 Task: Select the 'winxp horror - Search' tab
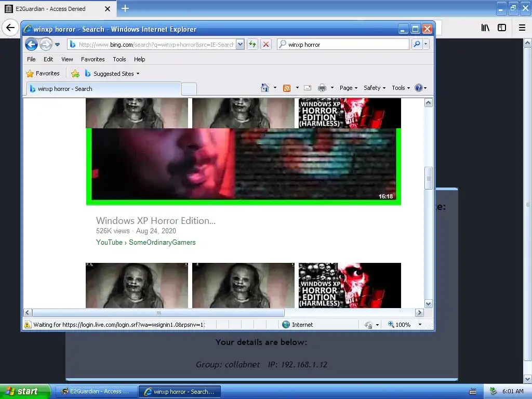coord(103,89)
